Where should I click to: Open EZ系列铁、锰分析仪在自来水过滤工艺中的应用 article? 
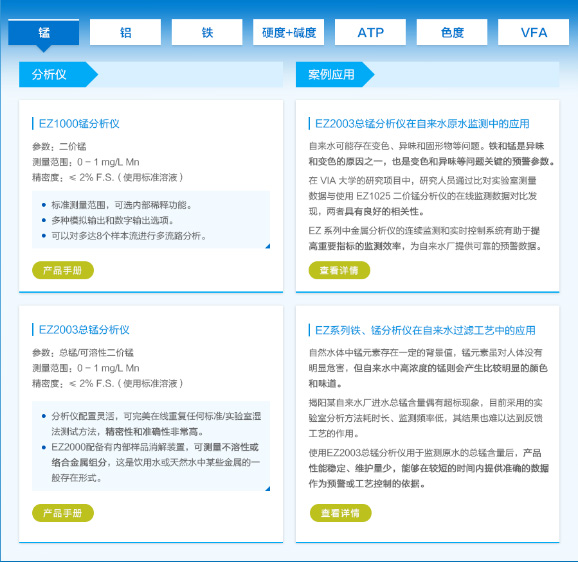[x=425, y=330]
